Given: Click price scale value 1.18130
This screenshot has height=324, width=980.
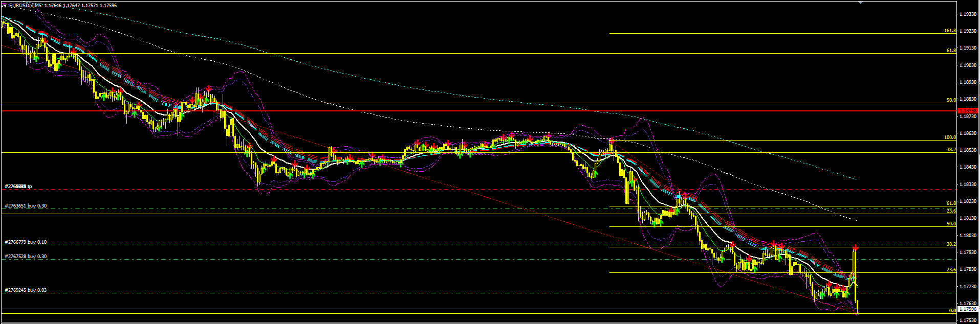Looking at the screenshot, I should click(x=968, y=218).
